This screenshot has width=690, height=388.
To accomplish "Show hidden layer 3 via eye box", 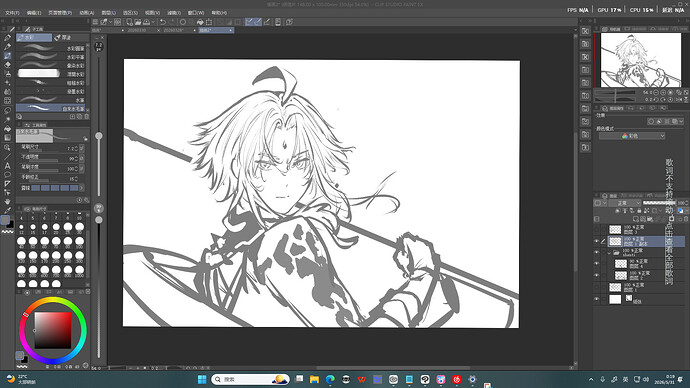I will (597, 229).
